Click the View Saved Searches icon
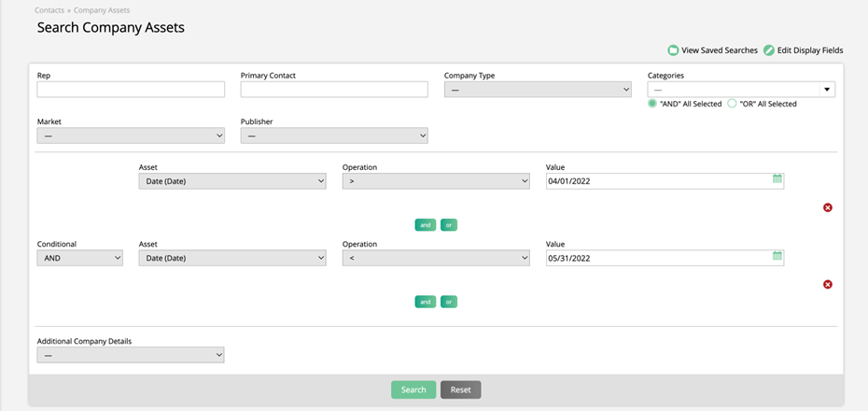 click(x=673, y=50)
